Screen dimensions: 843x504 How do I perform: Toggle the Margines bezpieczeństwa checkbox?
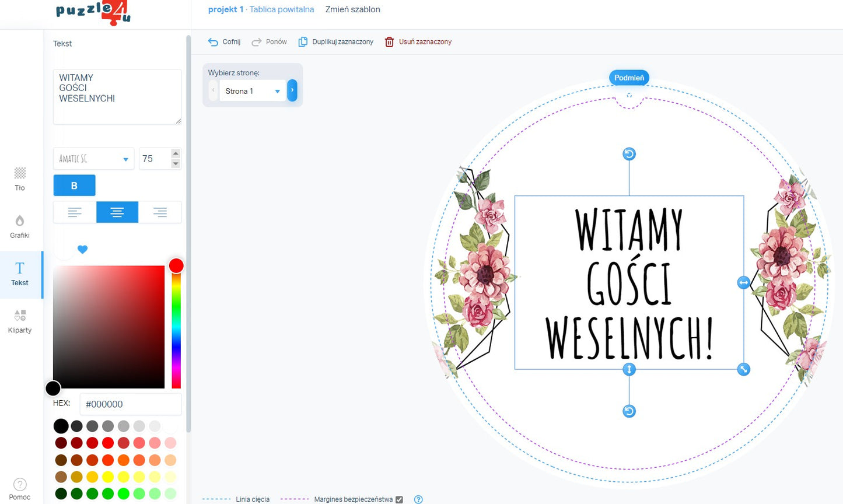pyautogui.click(x=399, y=499)
